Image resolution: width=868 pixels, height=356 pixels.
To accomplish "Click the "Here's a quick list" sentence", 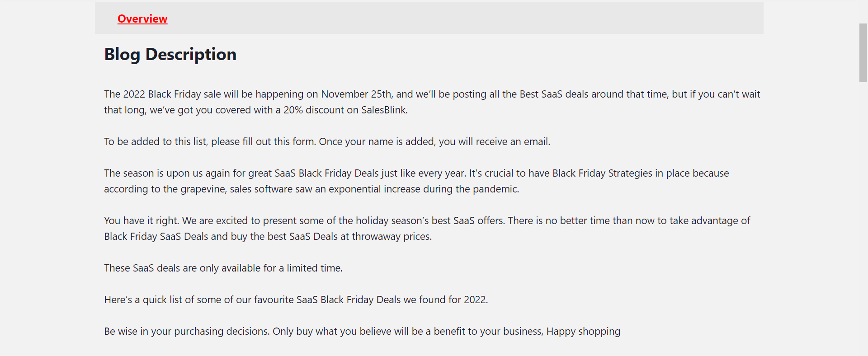I will (x=296, y=300).
